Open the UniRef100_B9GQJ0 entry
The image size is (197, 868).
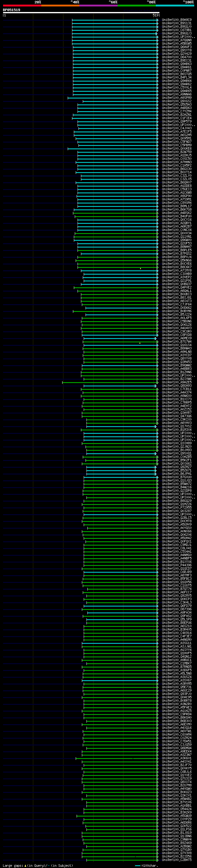click(177, 26)
